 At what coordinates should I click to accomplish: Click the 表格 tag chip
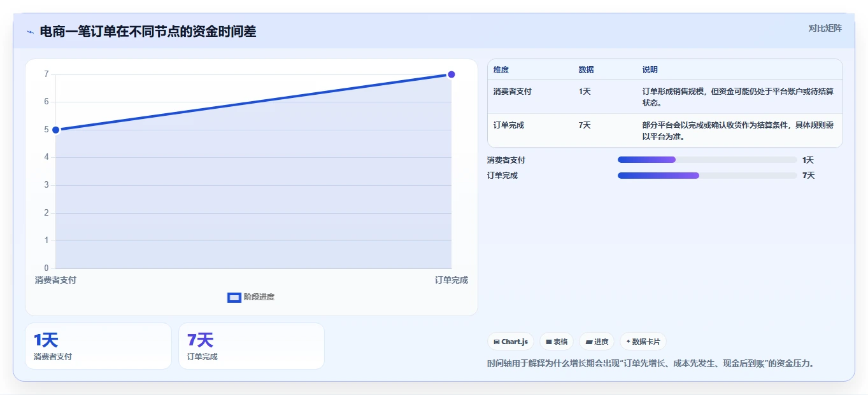557,342
